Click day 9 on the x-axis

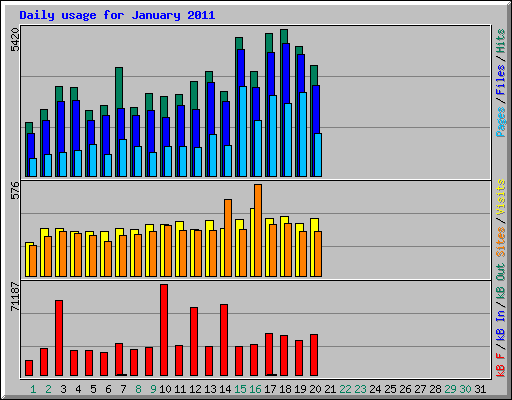click(x=153, y=389)
